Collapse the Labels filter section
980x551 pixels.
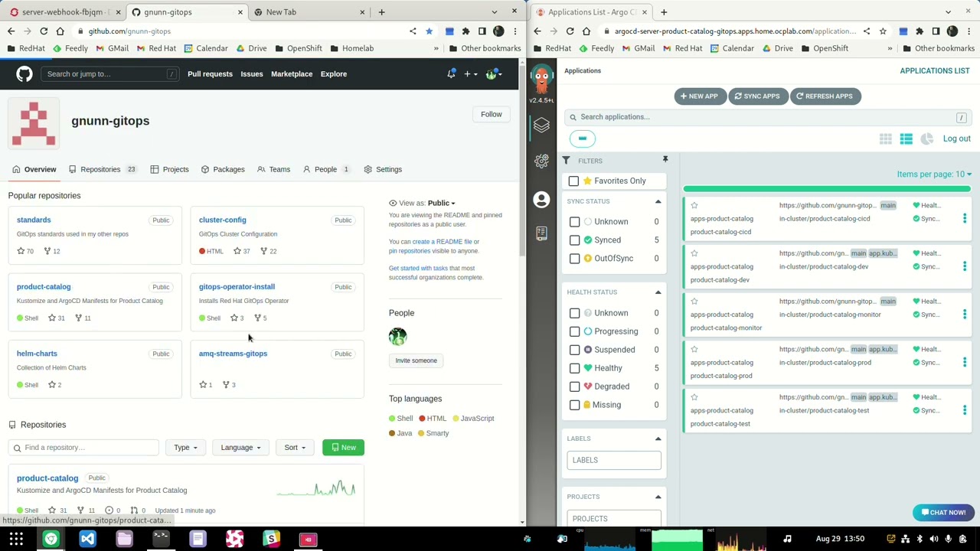click(658, 439)
